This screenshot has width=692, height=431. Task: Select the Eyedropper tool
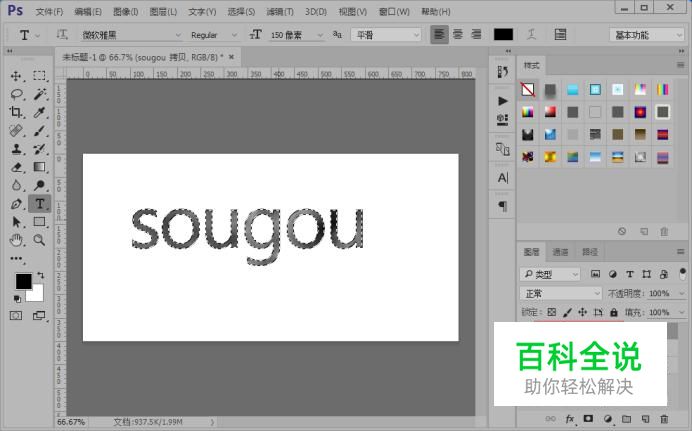tap(39, 112)
